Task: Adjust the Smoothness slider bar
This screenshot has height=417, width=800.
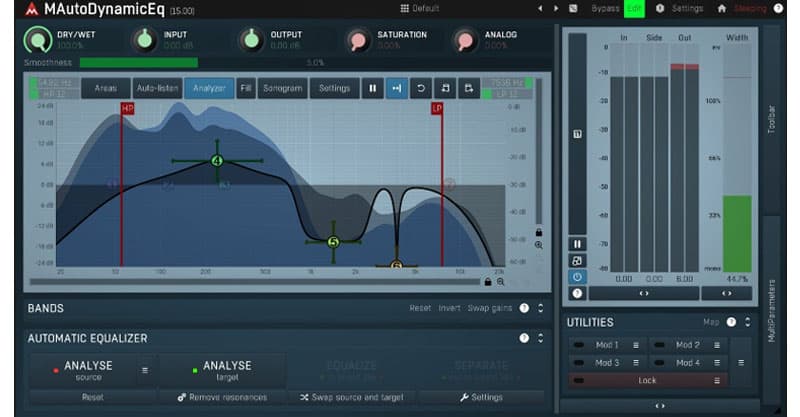Action: pyautogui.click(x=315, y=63)
